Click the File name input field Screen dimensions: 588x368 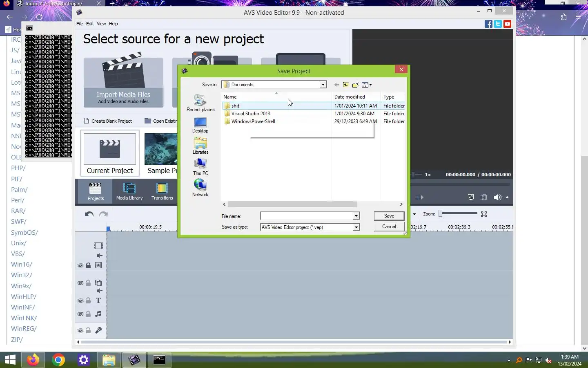click(307, 216)
